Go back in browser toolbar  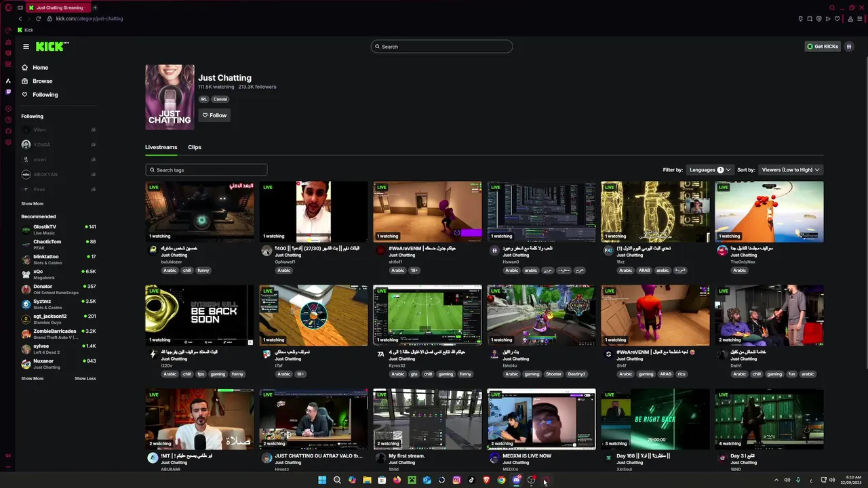20,18
